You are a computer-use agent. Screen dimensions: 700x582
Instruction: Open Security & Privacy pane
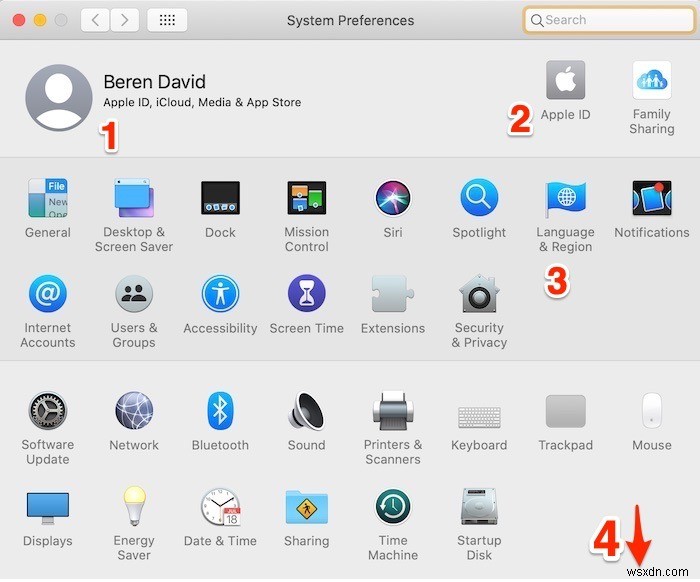tap(479, 294)
